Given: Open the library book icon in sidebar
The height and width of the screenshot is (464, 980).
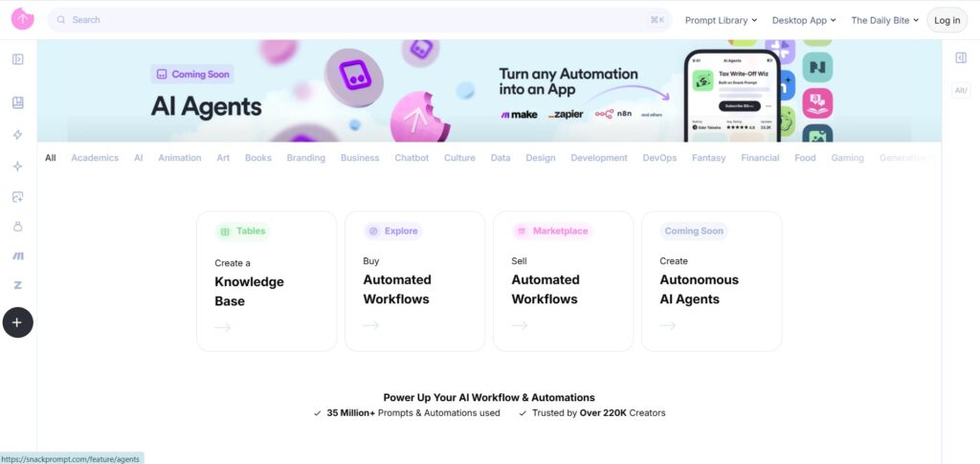Looking at the screenshot, I should [17, 103].
